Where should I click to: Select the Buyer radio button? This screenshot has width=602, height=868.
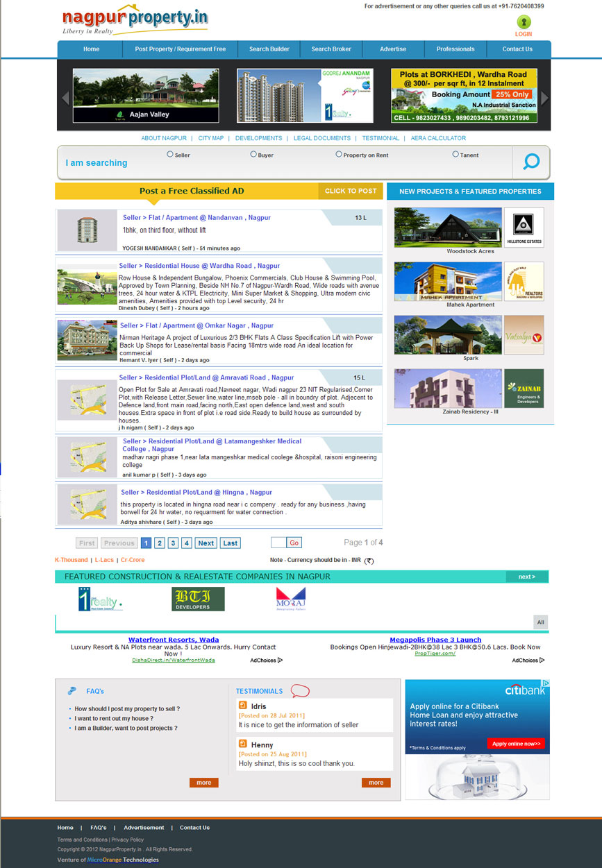point(253,155)
